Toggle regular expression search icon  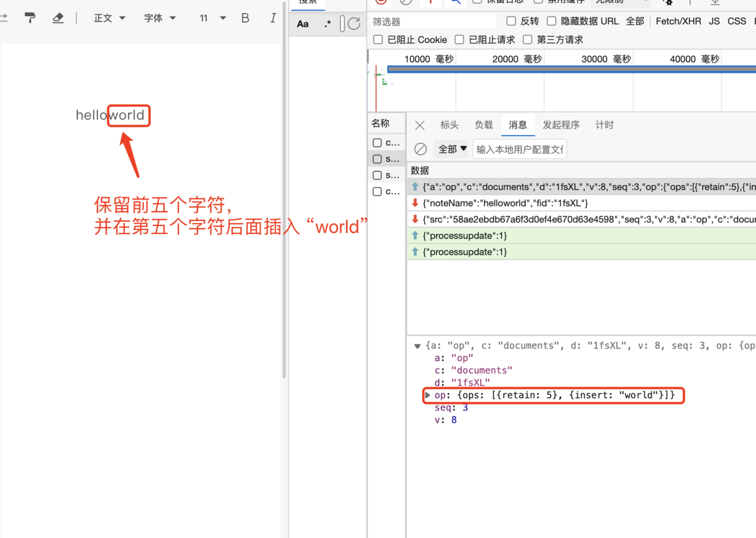(327, 24)
